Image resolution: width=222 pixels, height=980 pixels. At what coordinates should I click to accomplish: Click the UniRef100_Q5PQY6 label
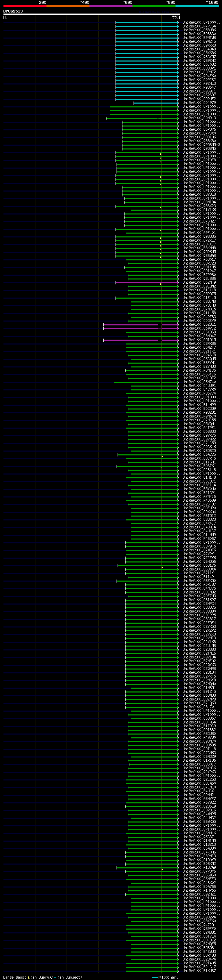click(x=199, y=129)
